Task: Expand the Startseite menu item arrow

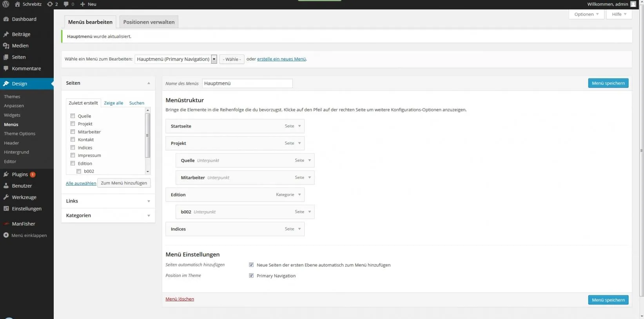Action: point(299,126)
